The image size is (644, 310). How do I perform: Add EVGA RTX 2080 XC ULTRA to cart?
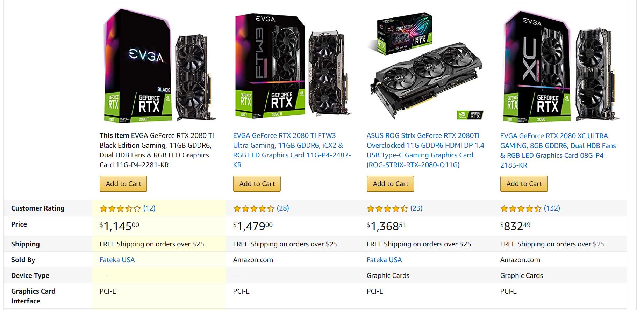pos(523,184)
